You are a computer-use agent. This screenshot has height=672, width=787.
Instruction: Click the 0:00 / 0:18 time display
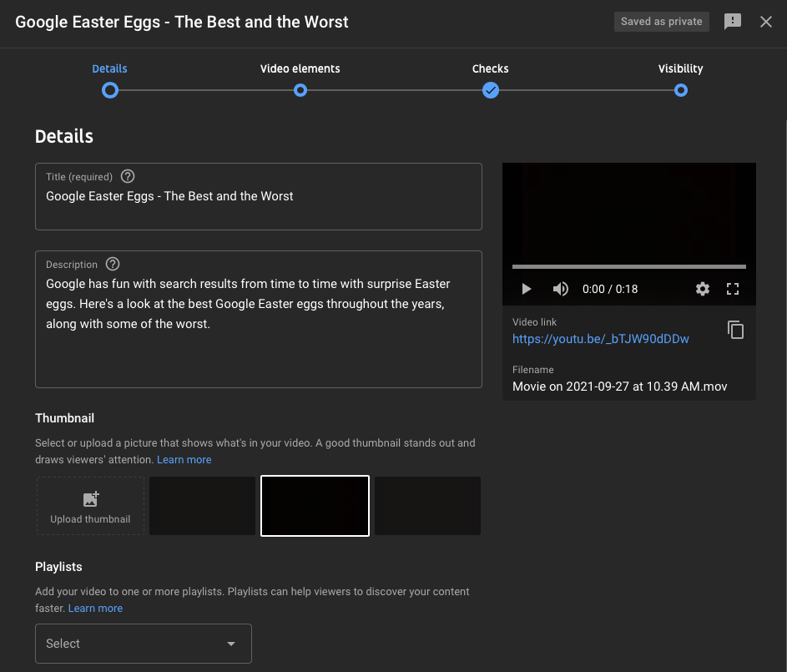click(610, 289)
